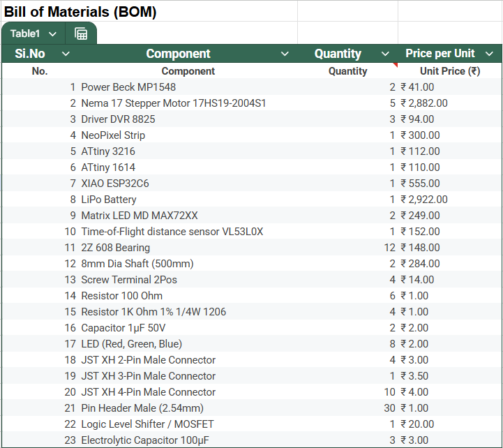The width and height of the screenshot is (503, 448).
Task: Open the Component column filter dropdown
Action: [x=285, y=54]
